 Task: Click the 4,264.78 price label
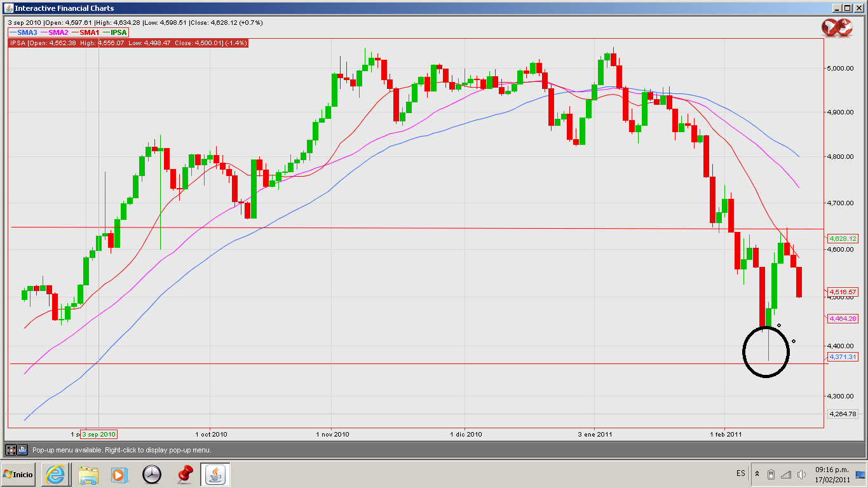pos(843,414)
